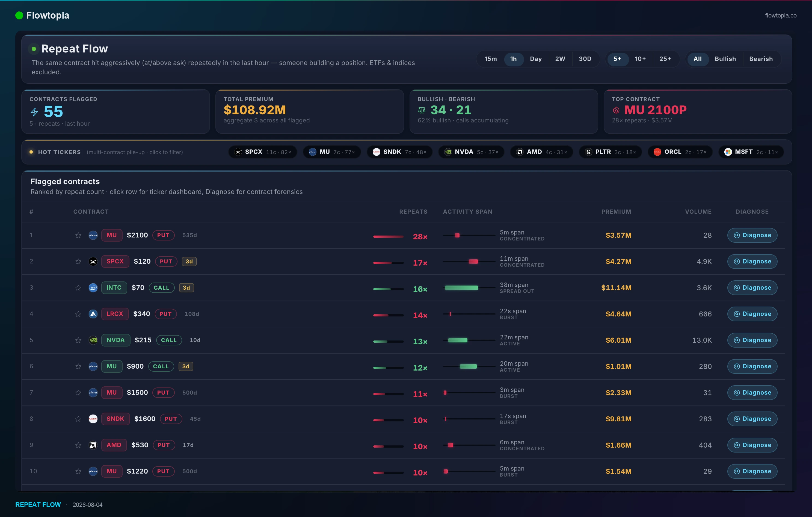Click the TOP CONTRACT MU 2100P headline
Image resolution: width=812 pixels, height=517 pixels.
tap(655, 110)
